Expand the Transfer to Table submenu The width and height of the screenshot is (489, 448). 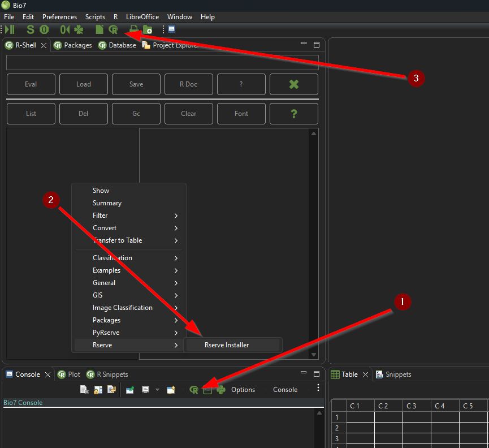(128, 240)
